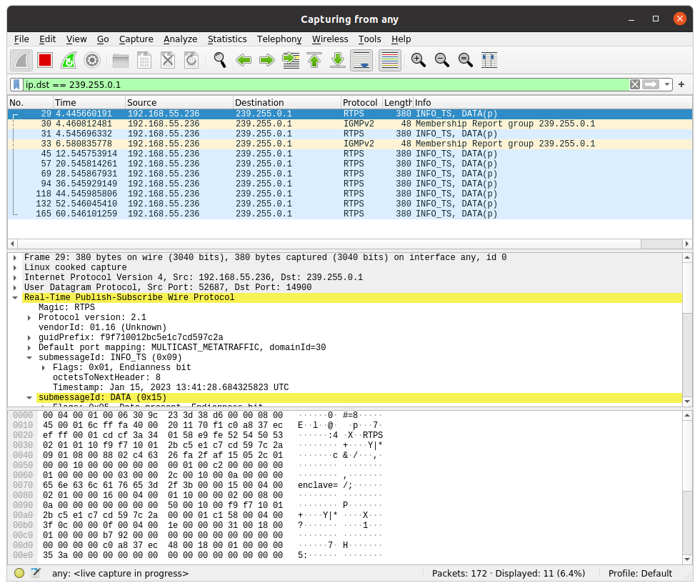Jump to the last packet
Screen dimensions: 700x588
click(338, 60)
